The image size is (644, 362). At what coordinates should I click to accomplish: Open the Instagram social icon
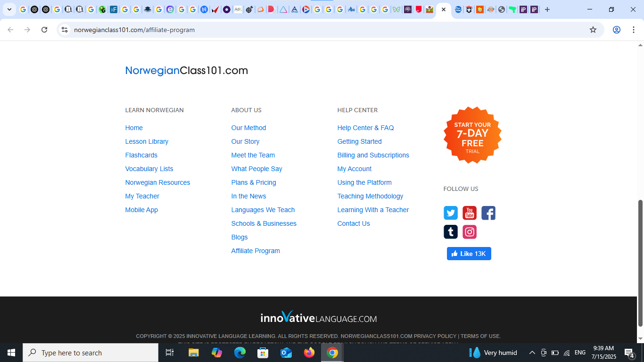(470, 232)
